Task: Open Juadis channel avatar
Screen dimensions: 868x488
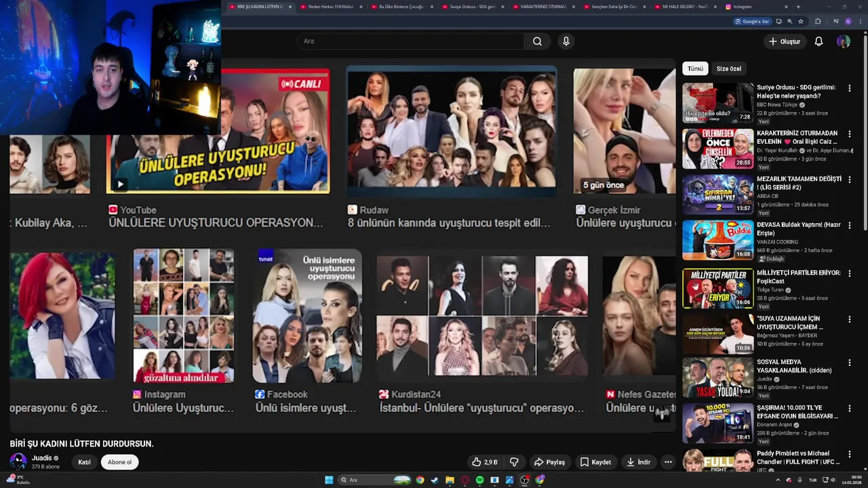Action: pos(18,462)
